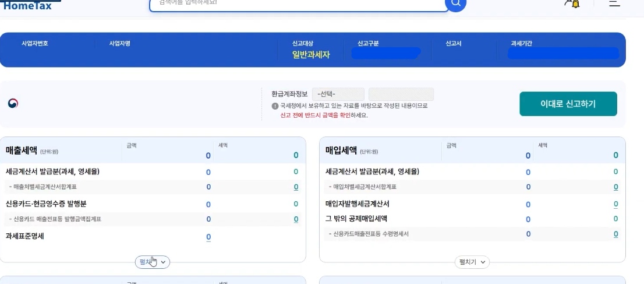Expand the 매입세액 section with 펼치기
Viewport: 644px width, 284px height.
472,262
